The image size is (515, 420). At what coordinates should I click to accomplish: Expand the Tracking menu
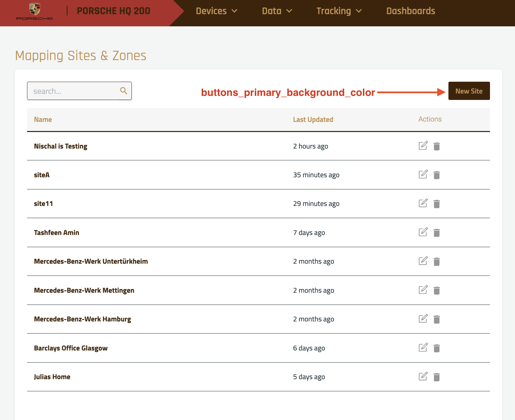point(339,11)
